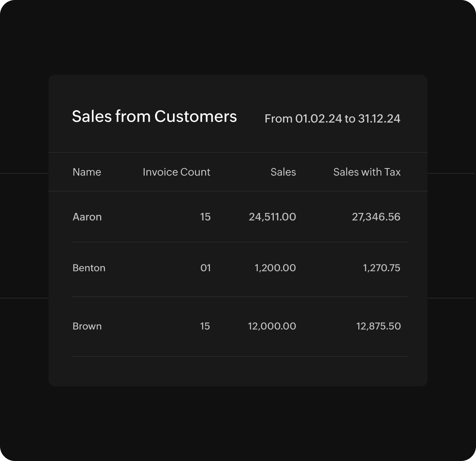Sort by the Invoice Count column header
Screen dimensions: 476x461
tap(176, 172)
